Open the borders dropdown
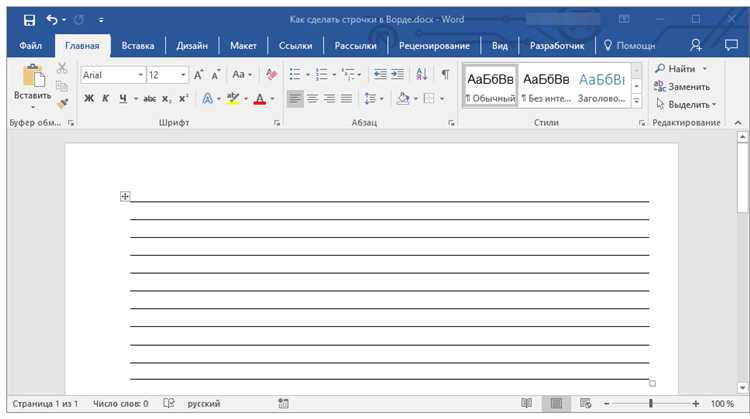750x419 pixels. [x=442, y=99]
